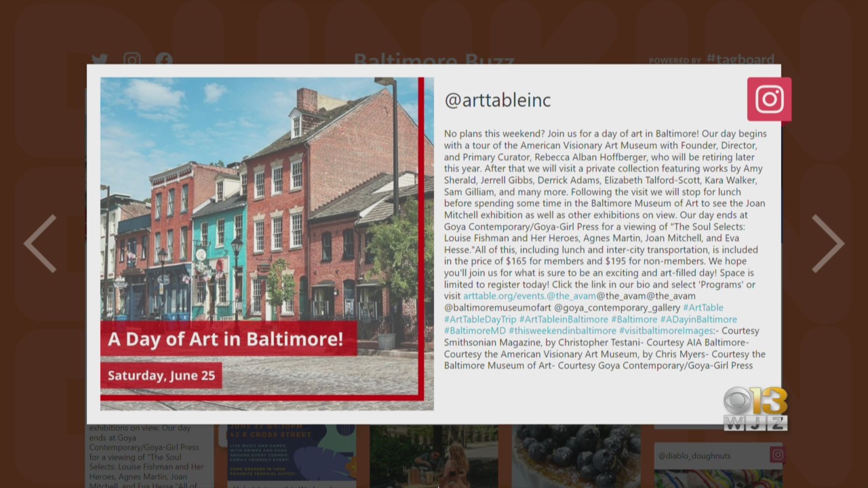Click the red Instagram badge on post
This screenshot has height=488, width=868.
coord(769,99)
